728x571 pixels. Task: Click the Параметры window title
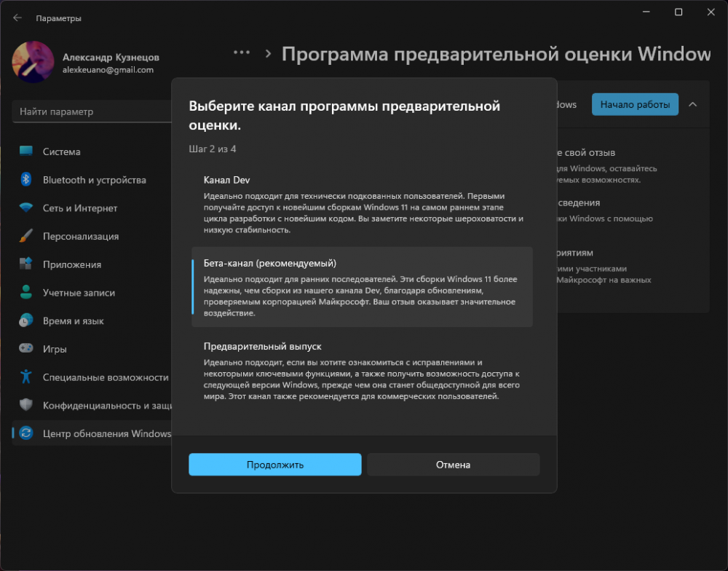[58, 18]
